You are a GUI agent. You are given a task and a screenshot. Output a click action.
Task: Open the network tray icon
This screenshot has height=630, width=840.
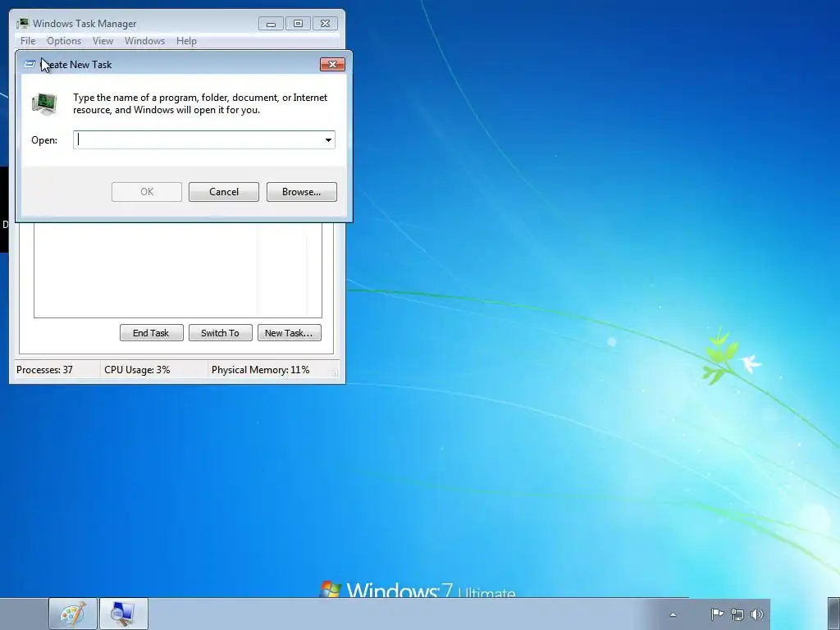tap(737, 614)
